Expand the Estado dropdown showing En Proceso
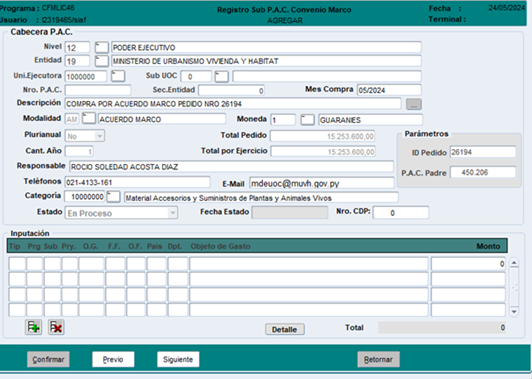This screenshot has width=532, height=379. pyautogui.click(x=172, y=213)
